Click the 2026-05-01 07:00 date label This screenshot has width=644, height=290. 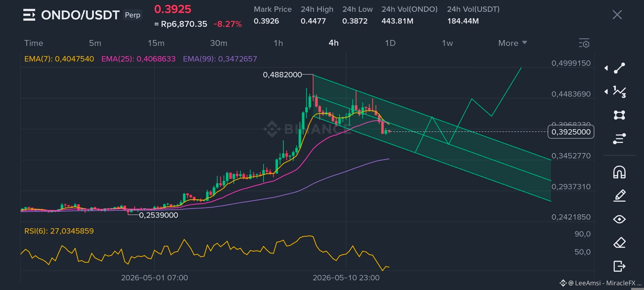154,278
